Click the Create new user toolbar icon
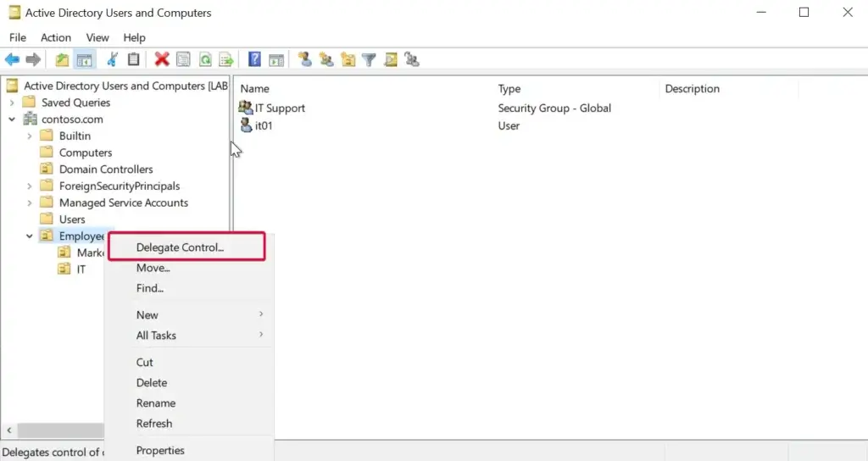868x461 pixels. (304, 59)
